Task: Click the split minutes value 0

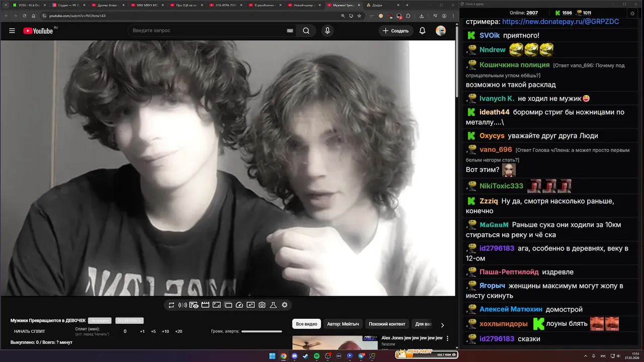Action: (125, 331)
